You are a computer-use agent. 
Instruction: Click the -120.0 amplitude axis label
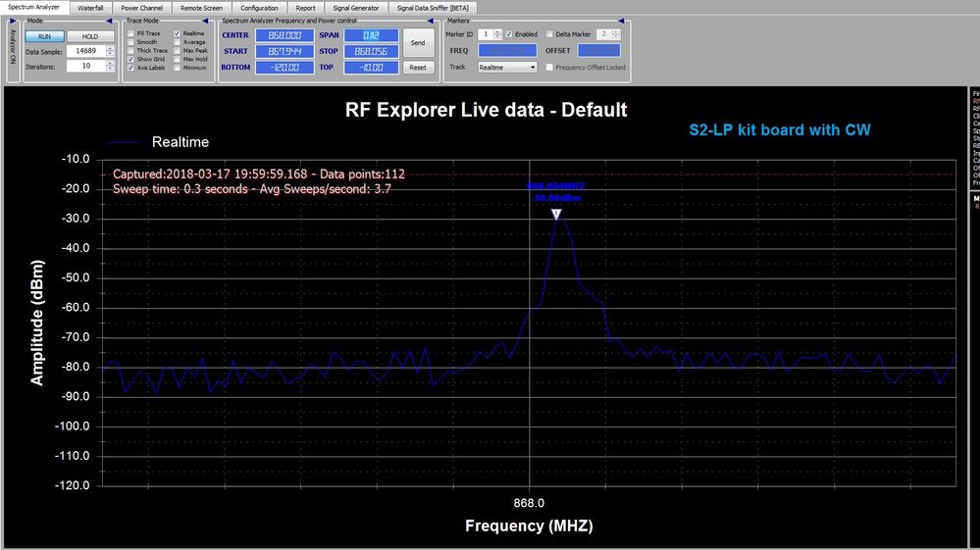coord(75,485)
